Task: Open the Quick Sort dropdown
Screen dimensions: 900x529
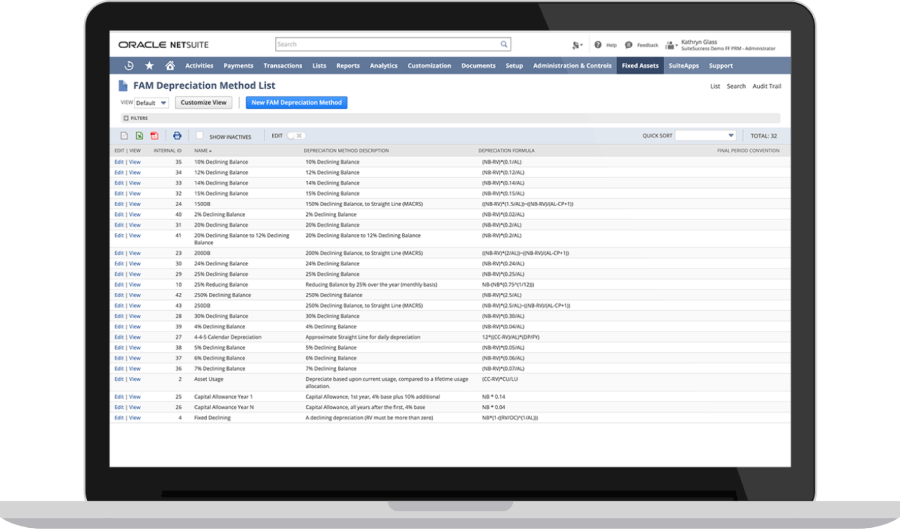Action: tap(705, 135)
